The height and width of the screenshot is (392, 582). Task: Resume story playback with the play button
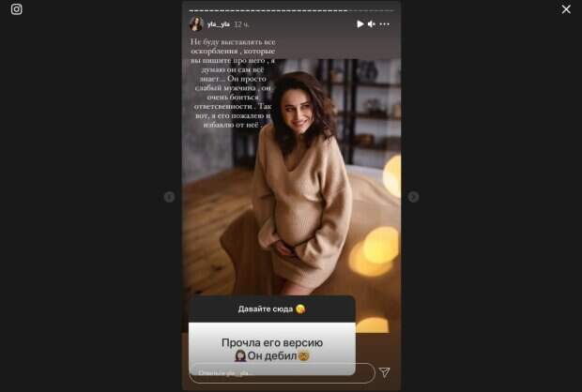[x=360, y=24]
